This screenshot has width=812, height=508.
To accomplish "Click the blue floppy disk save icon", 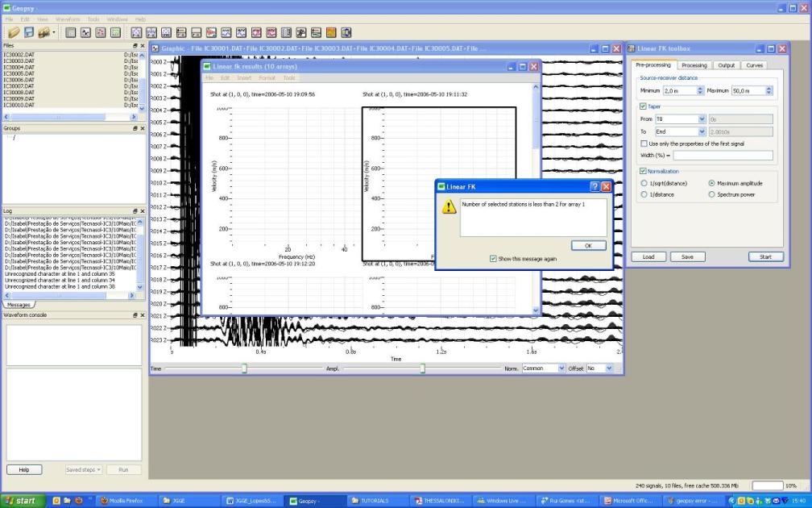I will pos(29,33).
